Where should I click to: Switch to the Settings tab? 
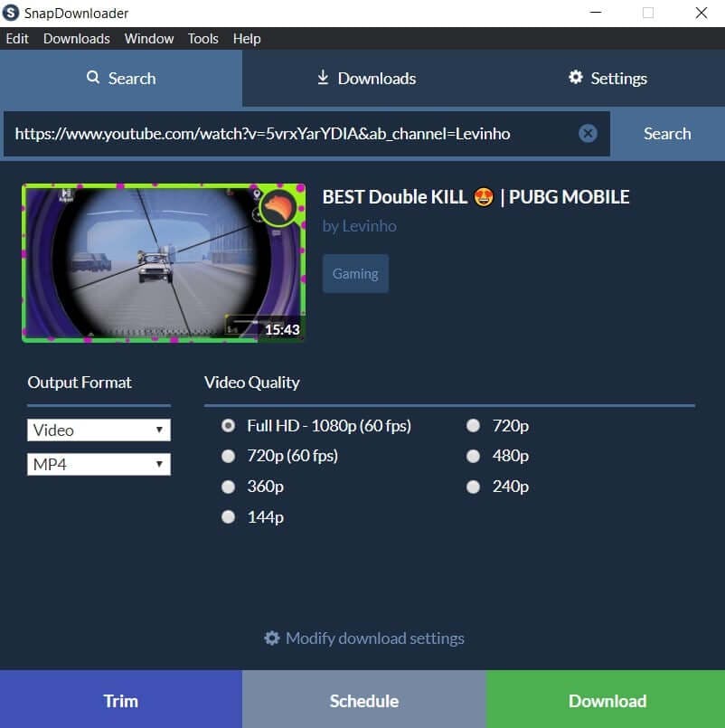click(607, 78)
